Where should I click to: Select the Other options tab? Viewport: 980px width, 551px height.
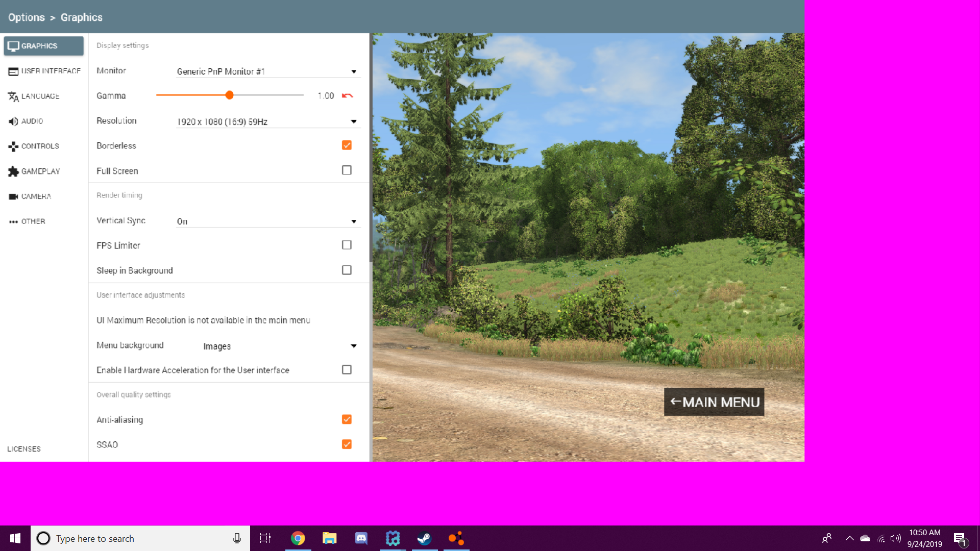pyautogui.click(x=44, y=221)
